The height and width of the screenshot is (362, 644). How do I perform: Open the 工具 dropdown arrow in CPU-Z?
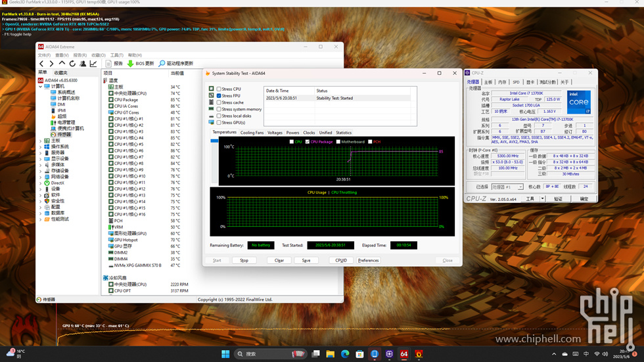coord(542,198)
